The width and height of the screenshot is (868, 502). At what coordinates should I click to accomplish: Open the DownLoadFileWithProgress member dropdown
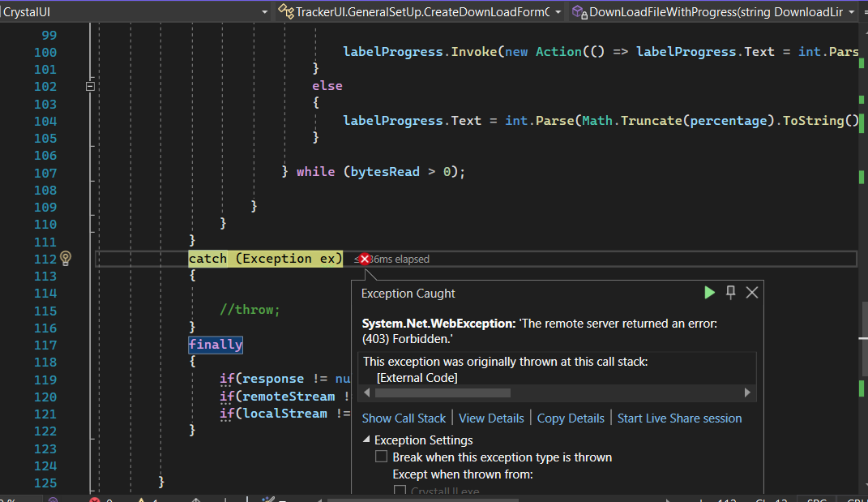(852, 11)
